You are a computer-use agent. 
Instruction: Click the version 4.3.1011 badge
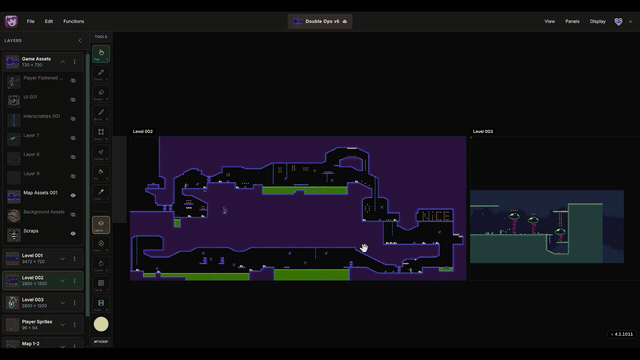coord(622,334)
